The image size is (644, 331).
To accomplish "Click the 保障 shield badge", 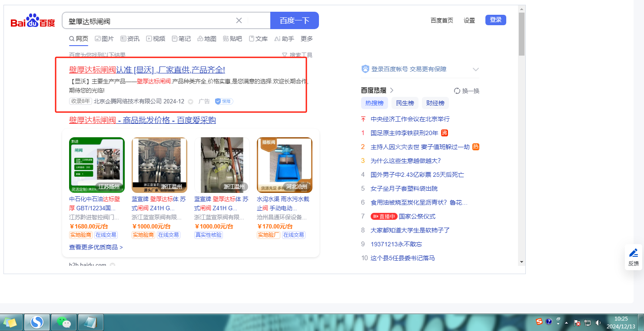I will click(224, 101).
